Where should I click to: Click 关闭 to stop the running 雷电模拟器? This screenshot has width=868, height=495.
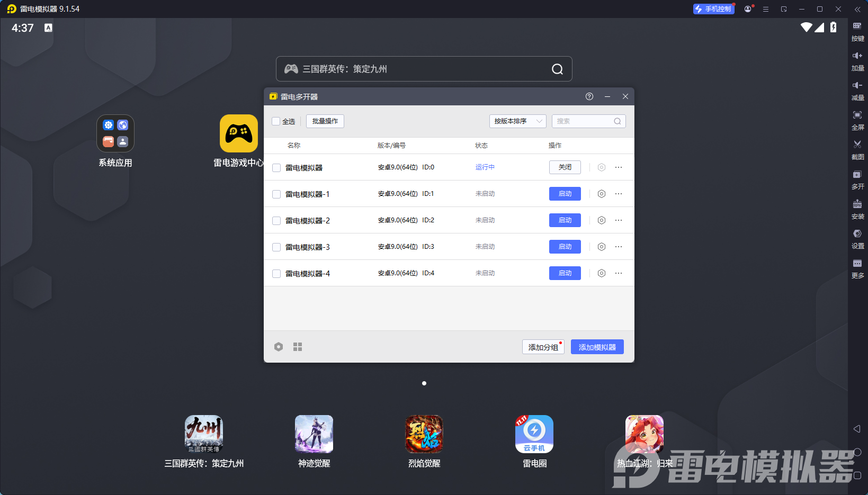(565, 167)
